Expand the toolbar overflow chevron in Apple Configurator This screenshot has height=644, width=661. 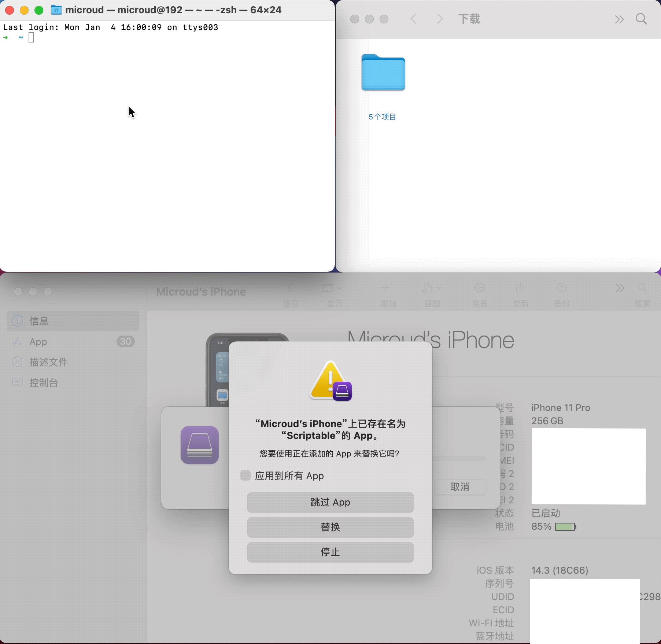tap(620, 288)
